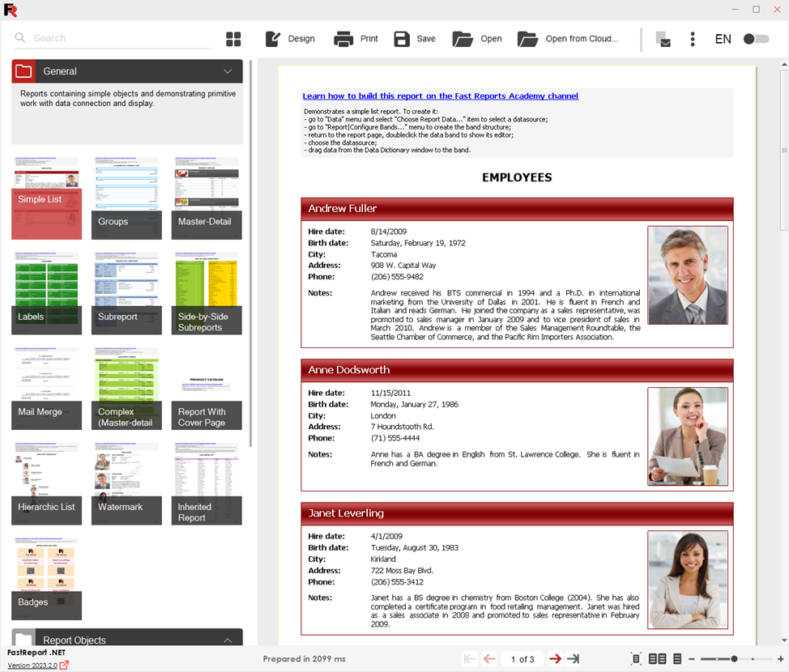Toggle the switch next to EN
This screenshot has width=789, height=672.
coord(756,39)
